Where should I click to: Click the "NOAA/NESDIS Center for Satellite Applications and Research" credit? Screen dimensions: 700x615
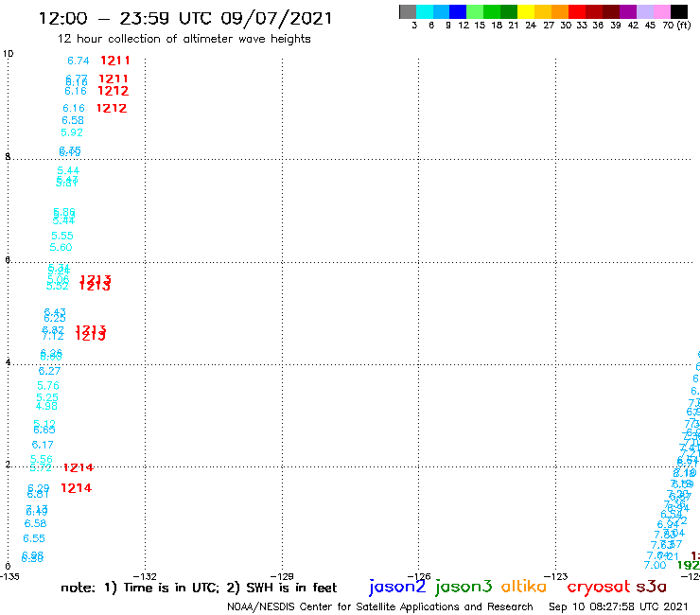tap(380, 606)
